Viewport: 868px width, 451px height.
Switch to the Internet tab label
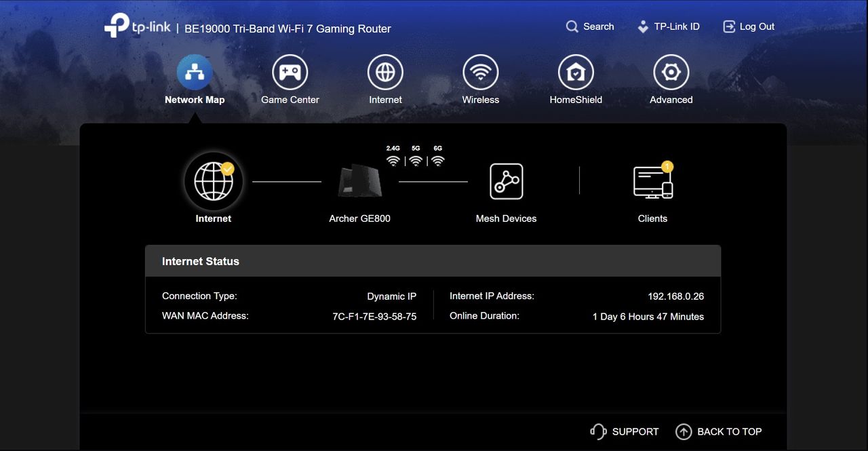385,100
